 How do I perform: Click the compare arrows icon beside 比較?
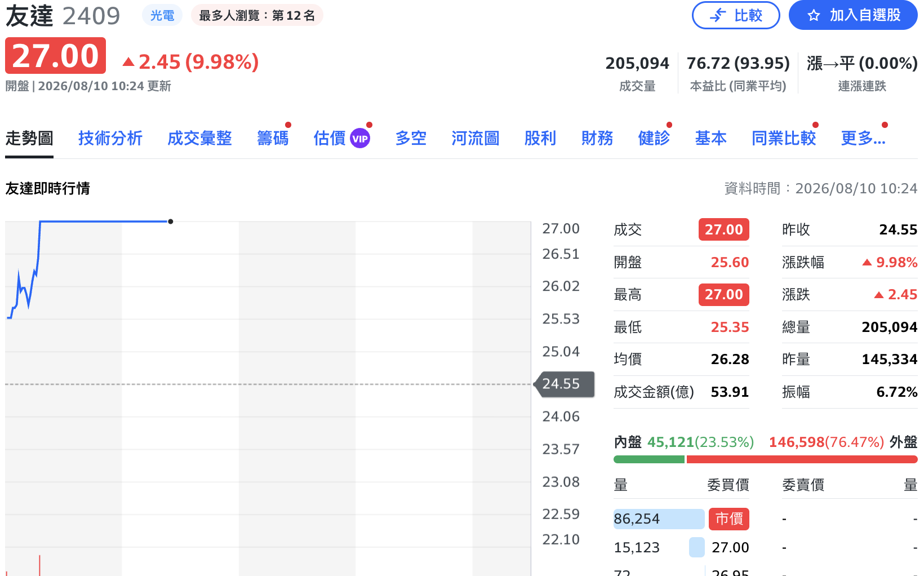tap(718, 15)
